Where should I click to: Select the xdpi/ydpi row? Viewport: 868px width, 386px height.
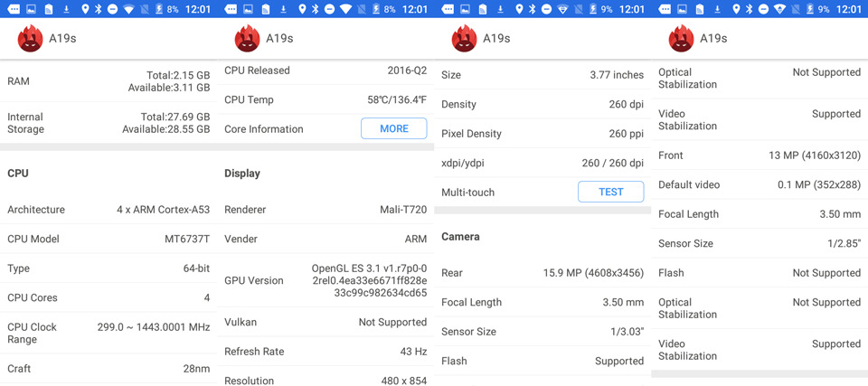[542, 164]
